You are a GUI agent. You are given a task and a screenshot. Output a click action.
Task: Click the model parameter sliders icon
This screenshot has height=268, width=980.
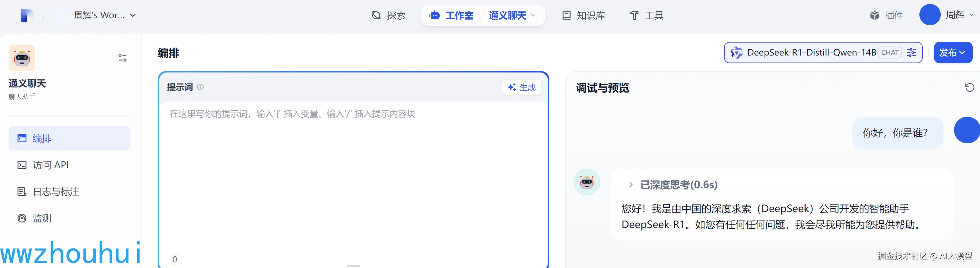click(x=911, y=53)
